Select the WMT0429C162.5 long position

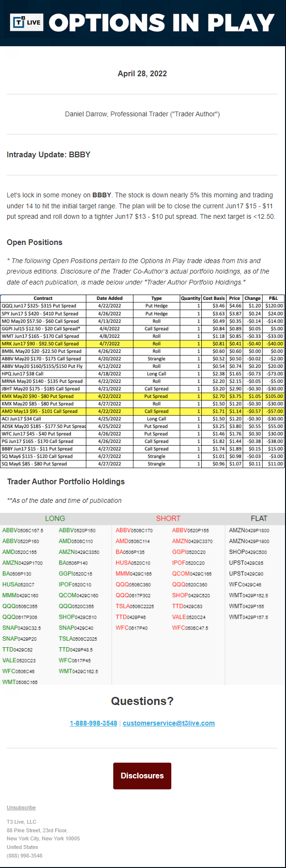78,672
